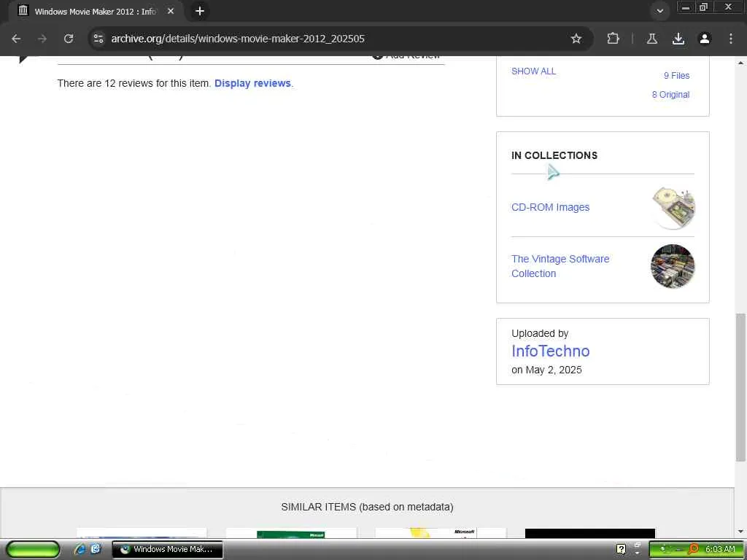
Task: Open the Chrome profile avatar
Action: point(705,39)
